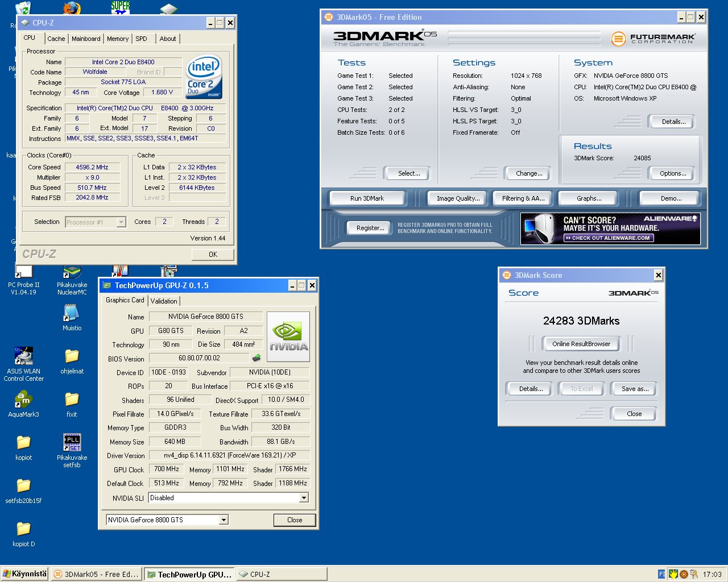
Task: Click the Driver Version field in GPU-Z
Action: point(230,455)
